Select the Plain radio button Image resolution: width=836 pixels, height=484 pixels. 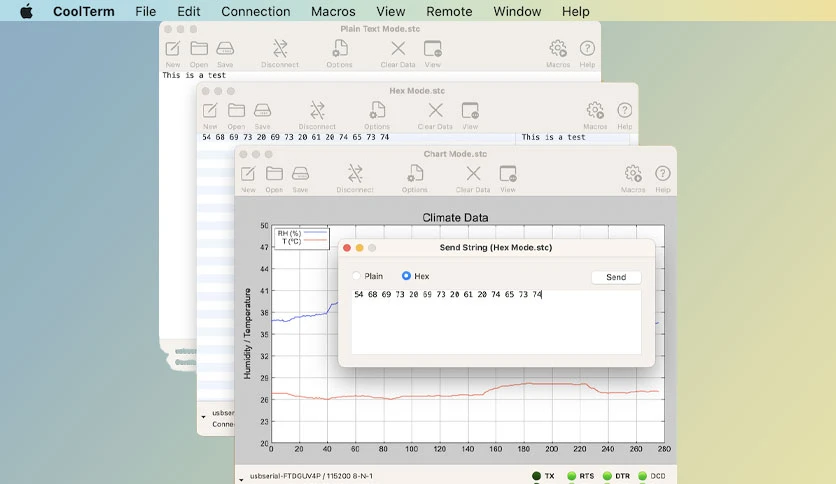[x=356, y=276]
